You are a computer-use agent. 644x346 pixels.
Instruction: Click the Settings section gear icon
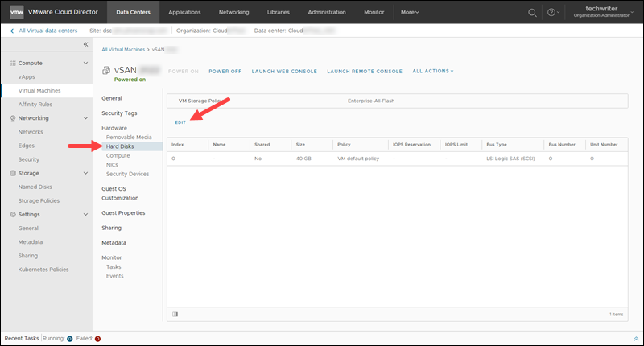[13, 214]
